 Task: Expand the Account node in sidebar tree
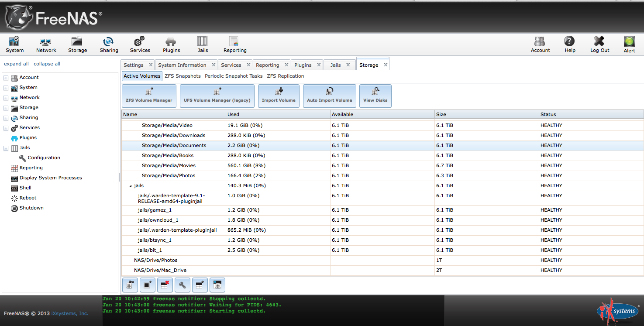coord(6,78)
